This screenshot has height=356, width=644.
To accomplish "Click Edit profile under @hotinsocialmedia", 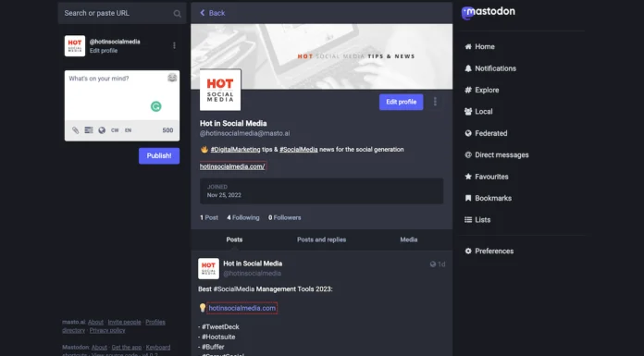I will point(104,51).
